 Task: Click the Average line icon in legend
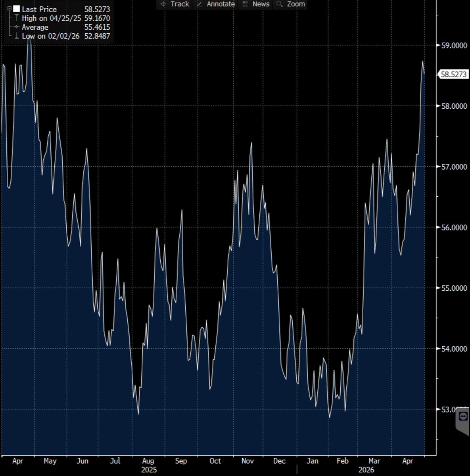16,27
